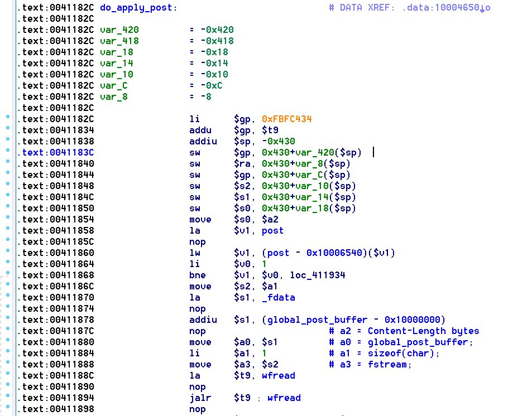Viewport: 532px width, 416px height.
Task: Click the (post - 0x10006540)($v1) operand
Action: (328, 253)
